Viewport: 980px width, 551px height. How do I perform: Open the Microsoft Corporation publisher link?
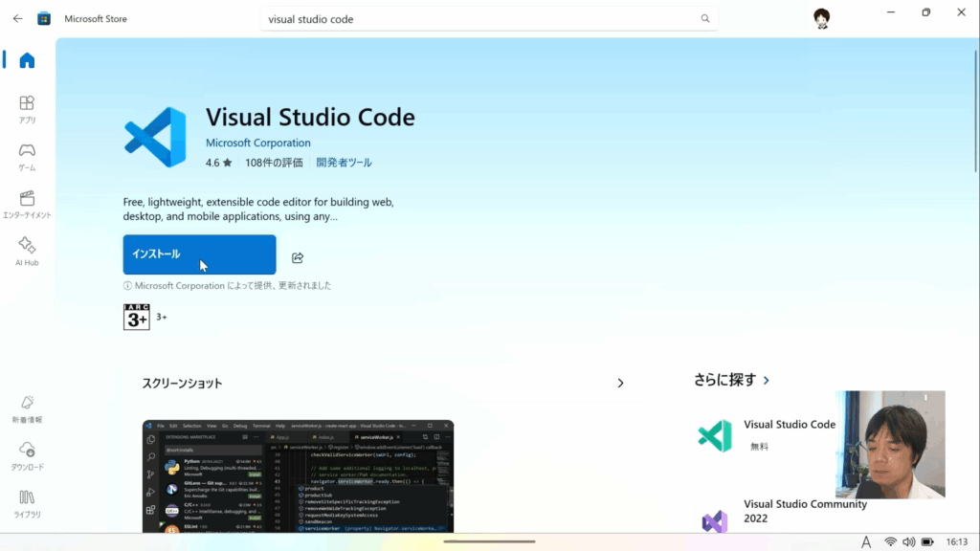click(257, 143)
